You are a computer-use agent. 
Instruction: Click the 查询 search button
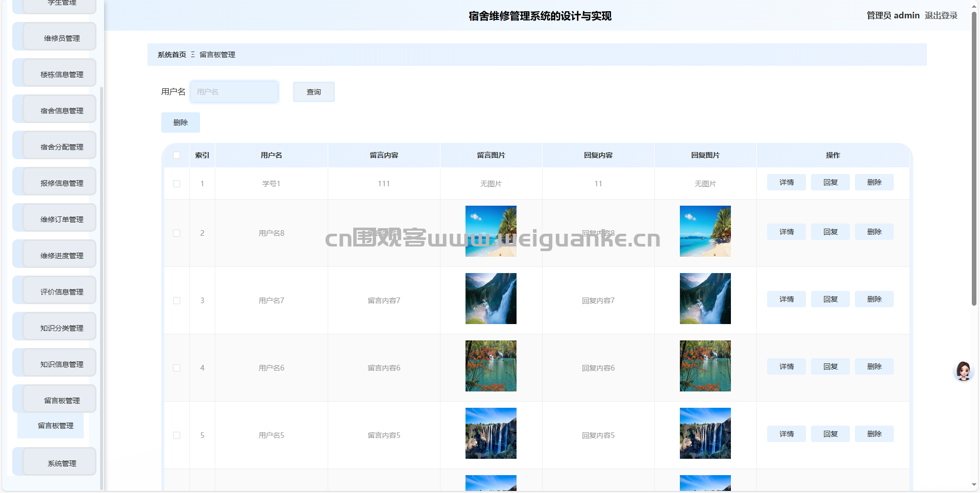click(314, 92)
